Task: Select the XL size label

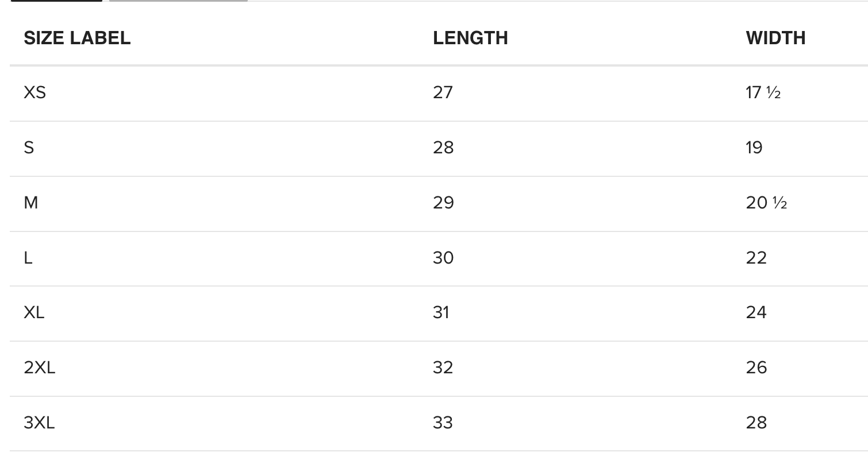Action: point(34,312)
